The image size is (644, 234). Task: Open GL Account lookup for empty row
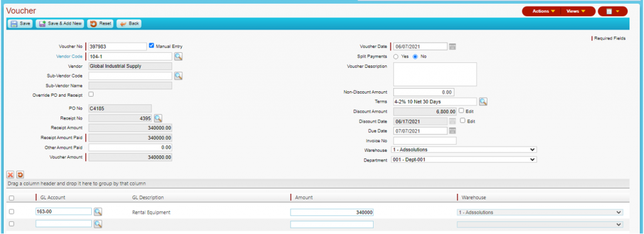click(97, 224)
